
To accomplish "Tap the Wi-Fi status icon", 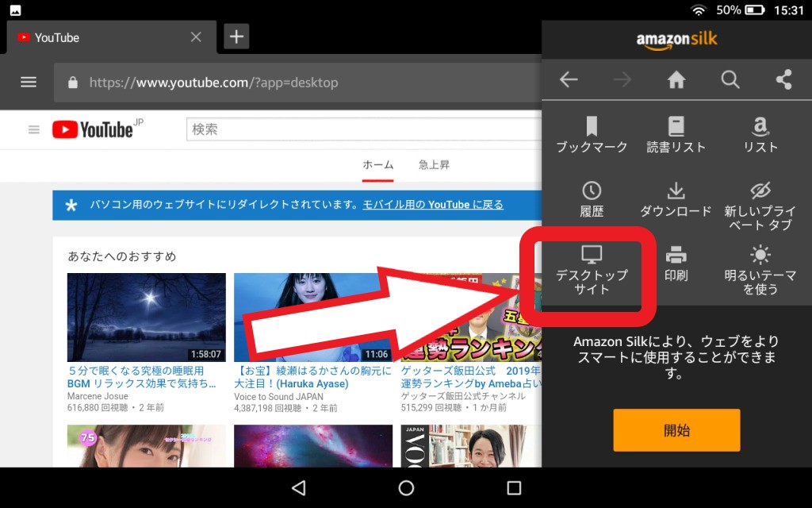I will point(699,10).
